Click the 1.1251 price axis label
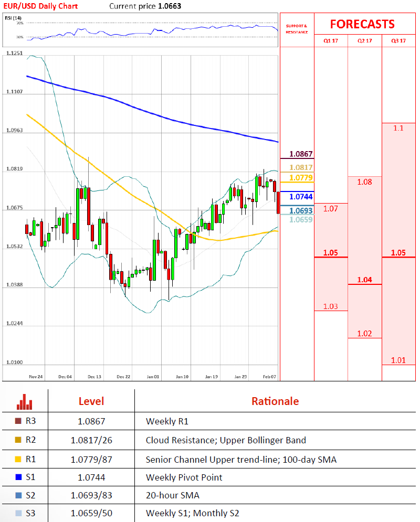Screen dimensions: 420x522 (15, 54)
